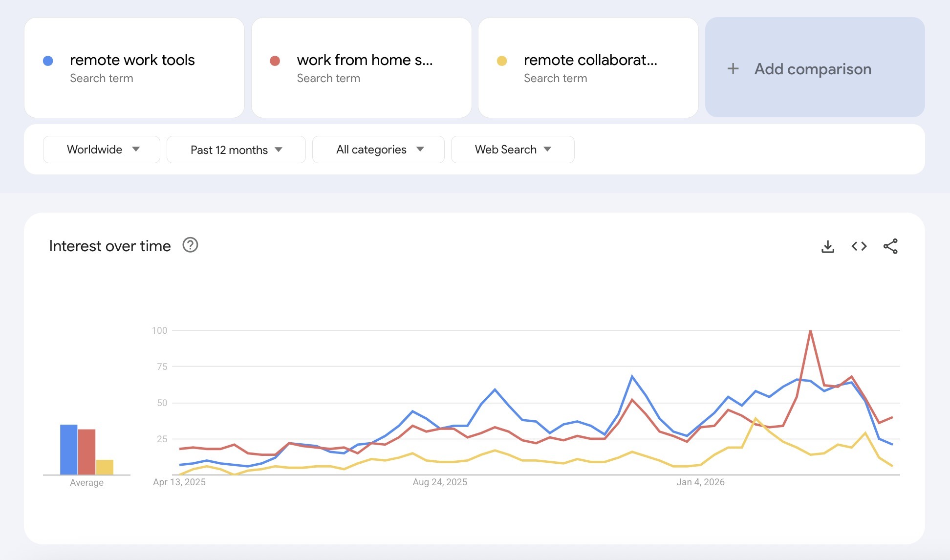Expand the Past 12 months time range selector
The height and width of the screenshot is (560, 950).
(x=236, y=150)
